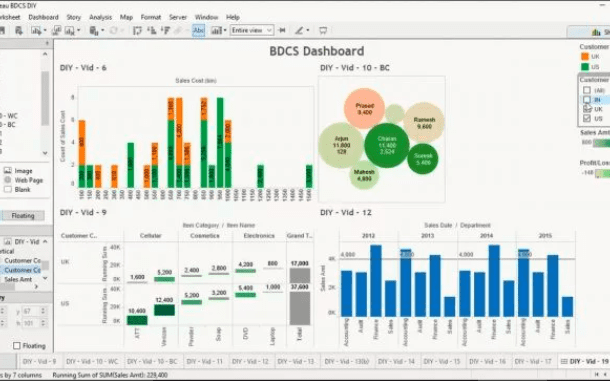Uncheck the UK customer filter box
Screen dimensions: 610x381
pyautogui.click(x=587, y=109)
